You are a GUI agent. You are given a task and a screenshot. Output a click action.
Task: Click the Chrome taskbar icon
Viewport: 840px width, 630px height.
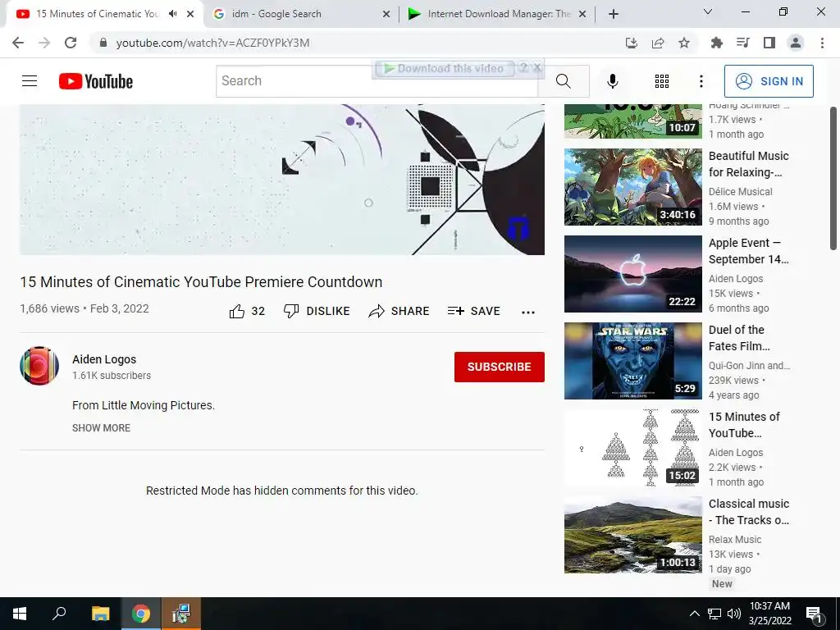tap(141, 614)
